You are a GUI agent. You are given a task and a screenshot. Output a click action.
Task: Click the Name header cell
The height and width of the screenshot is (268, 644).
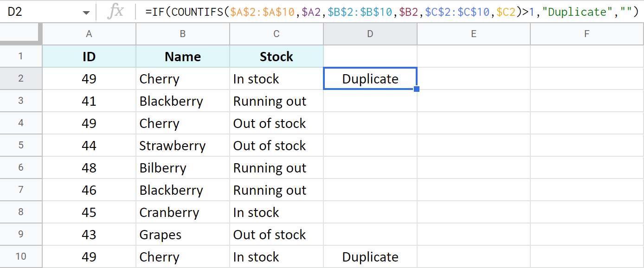click(182, 56)
